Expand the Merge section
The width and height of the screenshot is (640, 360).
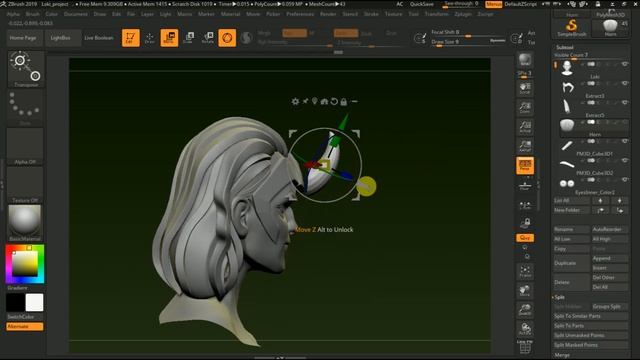[562, 355]
